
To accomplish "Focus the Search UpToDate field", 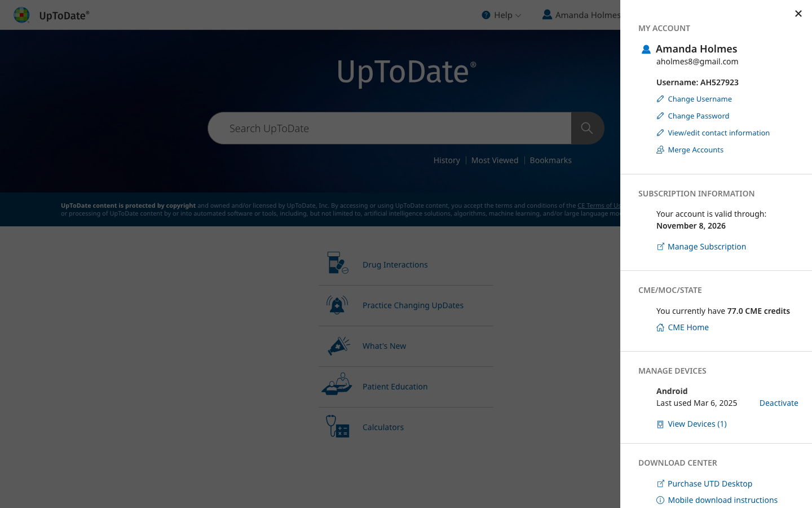I will tap(390, 128).
